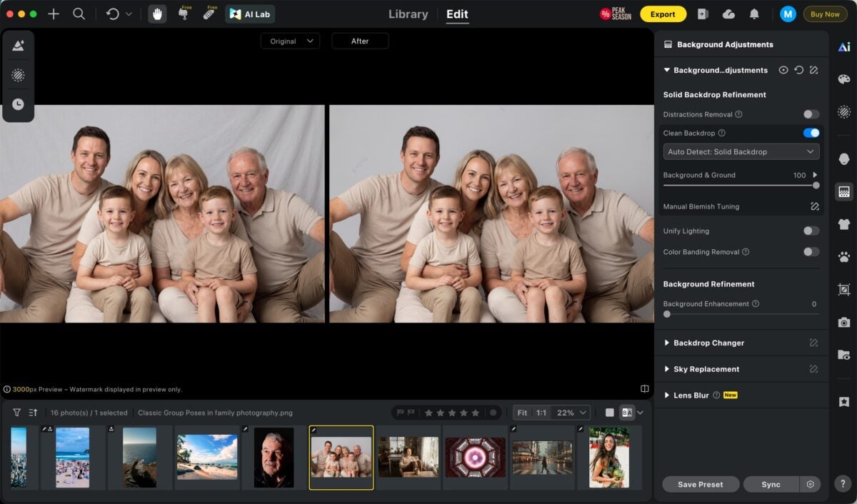Open the image panel icon in left sidebar
Image resolution: width=857 pixels, height=504 pixels.
(18, 46)
